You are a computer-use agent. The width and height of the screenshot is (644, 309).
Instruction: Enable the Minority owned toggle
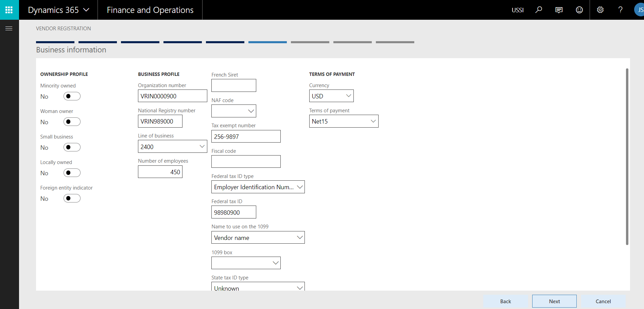coord(72,96)
